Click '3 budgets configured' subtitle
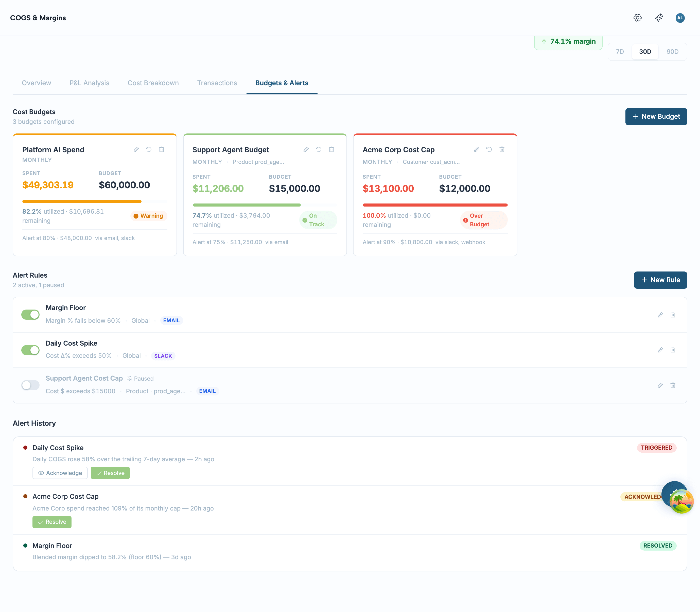Viewport: 700px width, 612px height. pos(44,122)
